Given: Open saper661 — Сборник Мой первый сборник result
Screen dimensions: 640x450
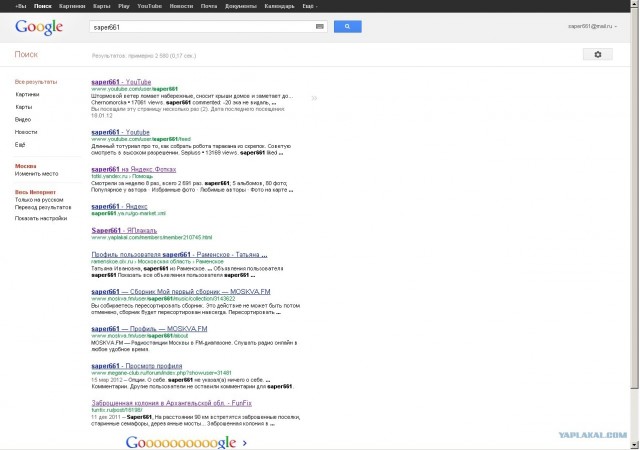Looking at the screenshot, I should pos(181,292).
